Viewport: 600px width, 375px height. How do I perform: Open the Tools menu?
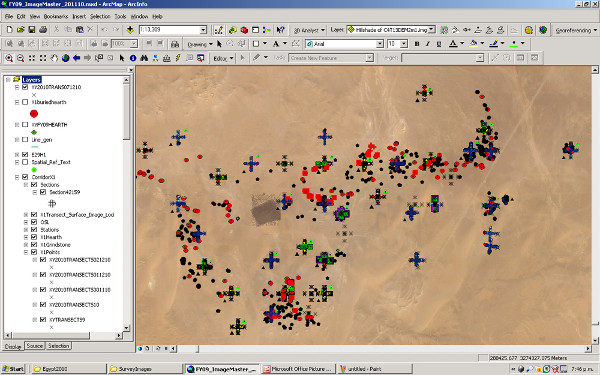[x=121, y=16]
